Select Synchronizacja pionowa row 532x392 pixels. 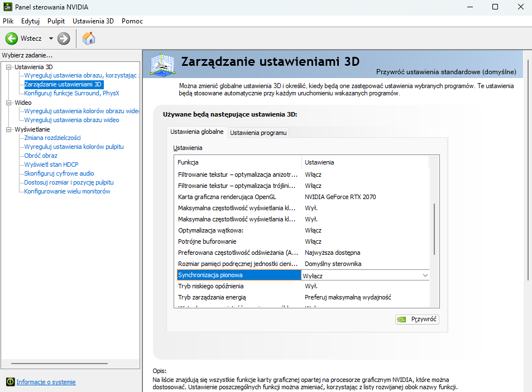click(239, 275)
